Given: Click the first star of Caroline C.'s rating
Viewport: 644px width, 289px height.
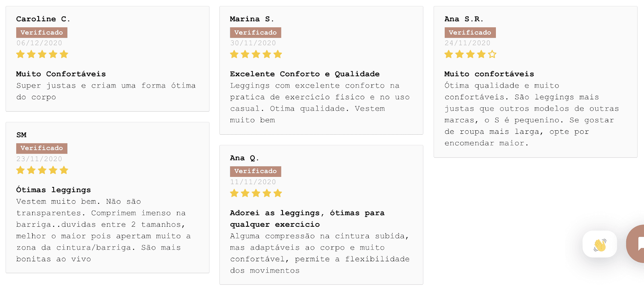Looking at the screenshot, I should tap(21, 54).
